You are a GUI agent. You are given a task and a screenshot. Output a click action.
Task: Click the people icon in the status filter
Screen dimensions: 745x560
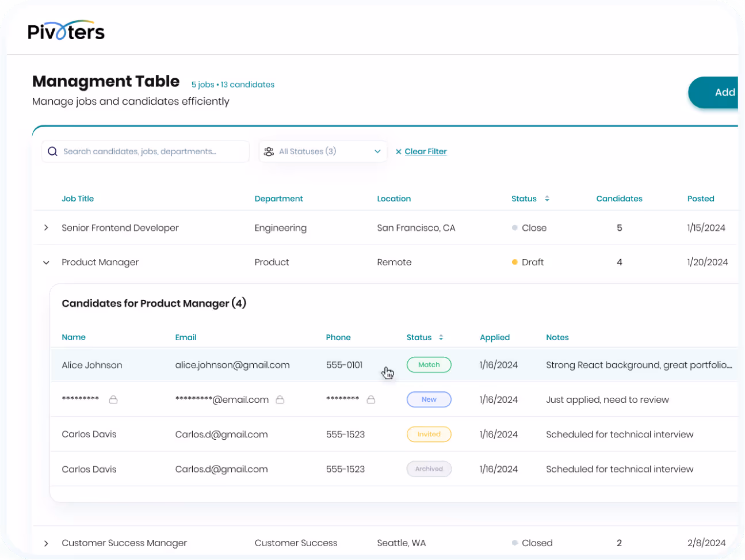click(268, 151)
